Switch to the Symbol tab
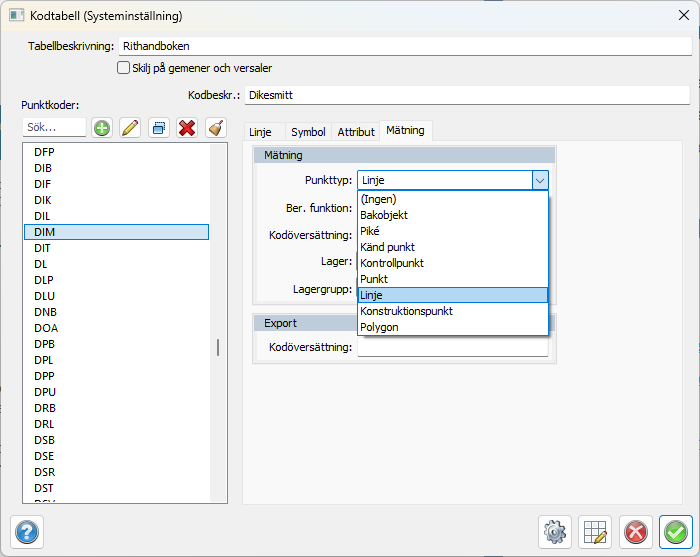 pyautogui.click(x=307, y=132)
